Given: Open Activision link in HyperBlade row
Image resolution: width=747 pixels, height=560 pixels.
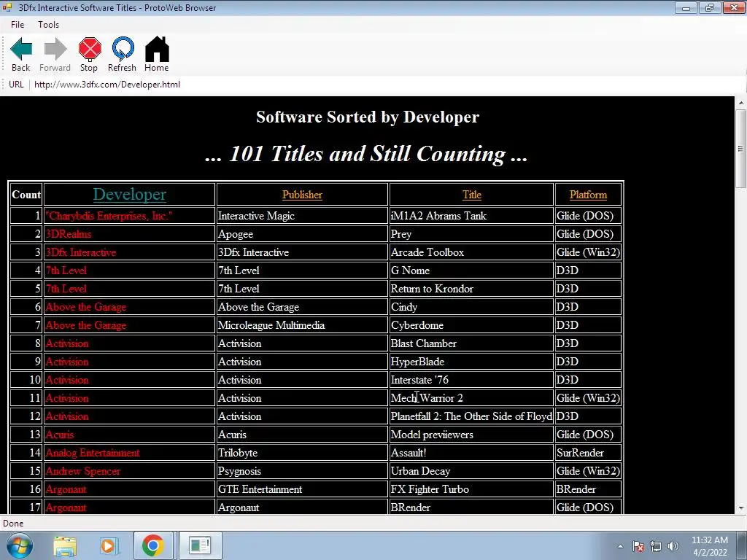Looking at the screenshot, I should pyautogui.click(x=67, y=362).
